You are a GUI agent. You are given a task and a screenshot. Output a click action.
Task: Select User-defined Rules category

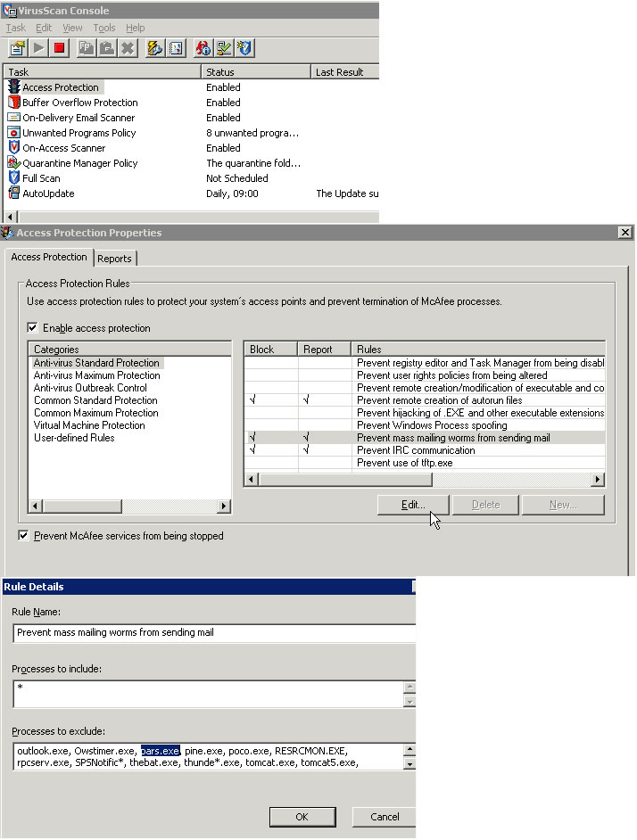(74, 437)
